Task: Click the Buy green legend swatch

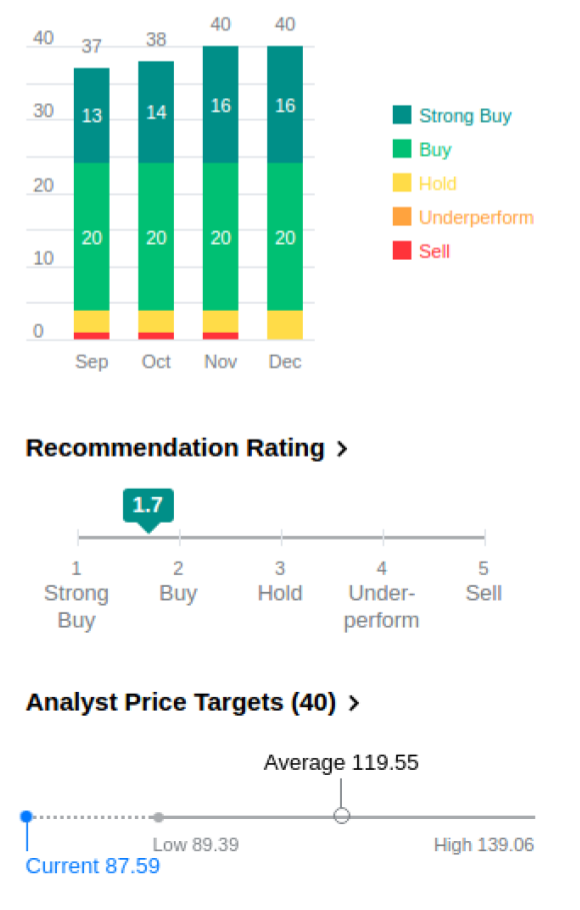Action: click(x=402, y=149)
